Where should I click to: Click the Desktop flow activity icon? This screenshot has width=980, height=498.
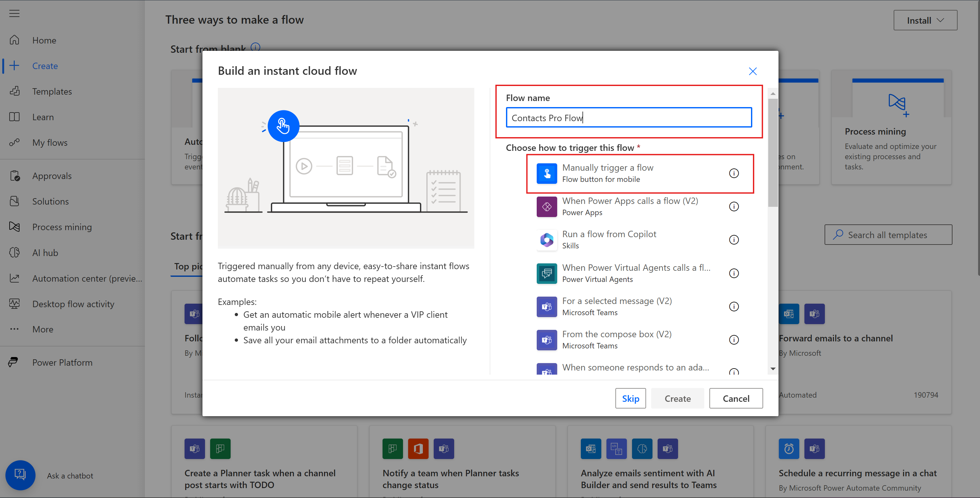(14, 304)
